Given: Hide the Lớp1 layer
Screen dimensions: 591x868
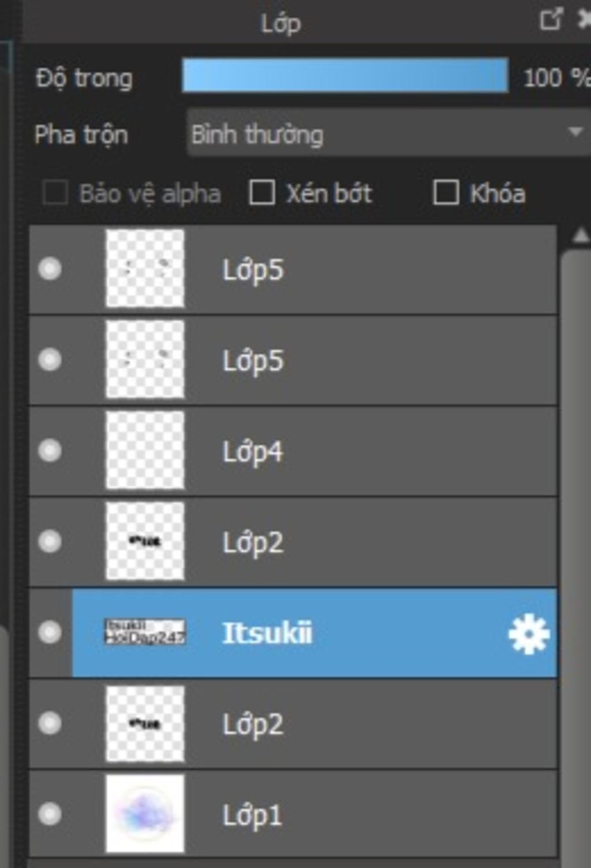Looking at the screenshot, I should click(50, 814).
